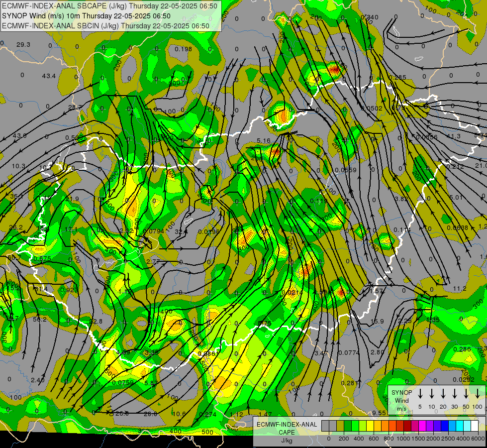
Task: Click the 5.16 value on the map
Action: [x=264, y=141]
